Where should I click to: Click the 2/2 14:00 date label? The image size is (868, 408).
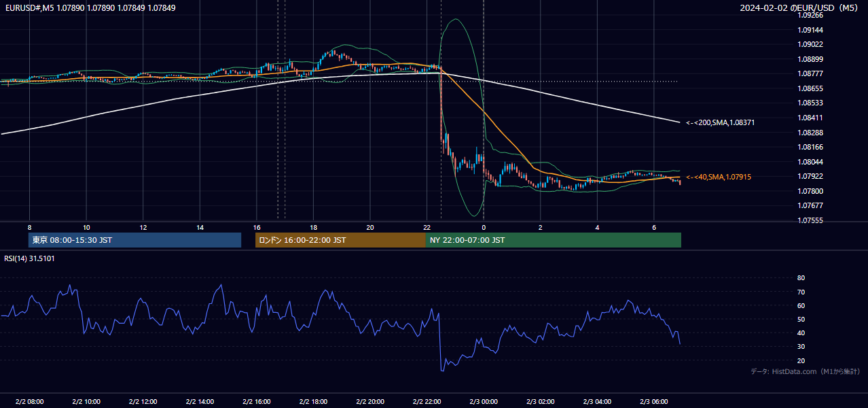(200, 401)
